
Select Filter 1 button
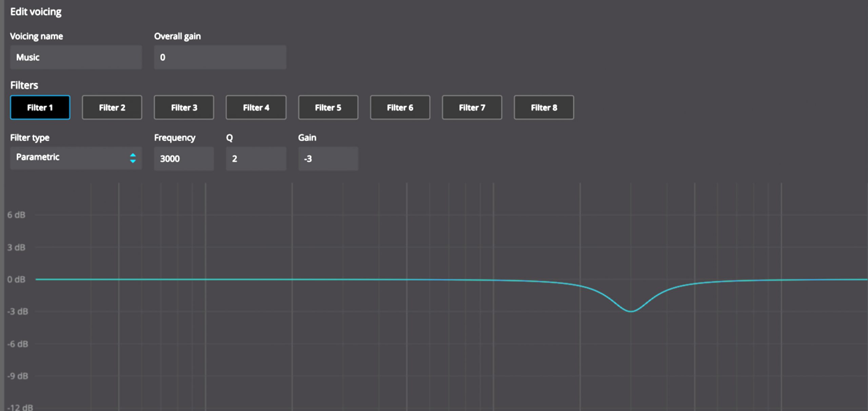pyautogui.click(x=40, y=107)
